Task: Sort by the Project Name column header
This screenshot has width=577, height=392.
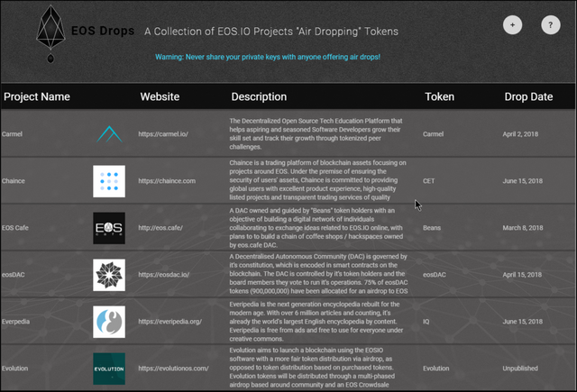Action: click(37, 96)
